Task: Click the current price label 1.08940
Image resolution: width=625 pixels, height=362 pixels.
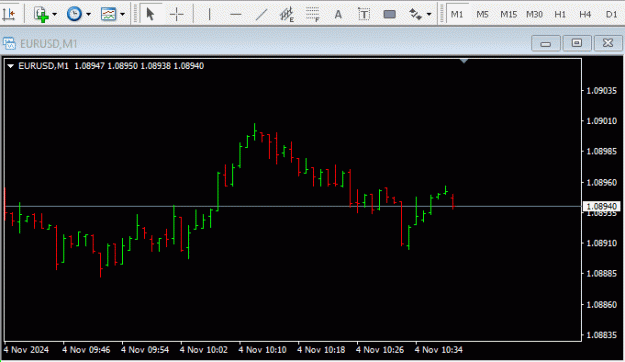Action: pyautogui.click(x=602, y=206)
